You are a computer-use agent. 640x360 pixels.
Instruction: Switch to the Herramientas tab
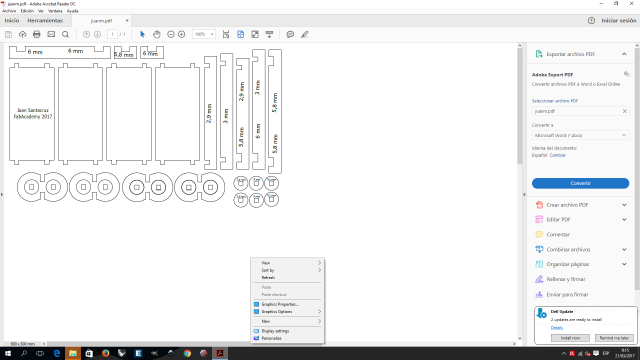pos(45,20)
